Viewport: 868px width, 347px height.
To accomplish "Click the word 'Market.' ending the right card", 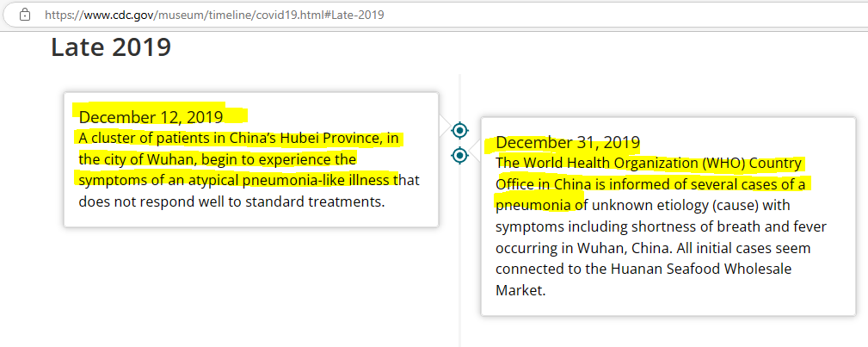I will click(x=521, y=290).
